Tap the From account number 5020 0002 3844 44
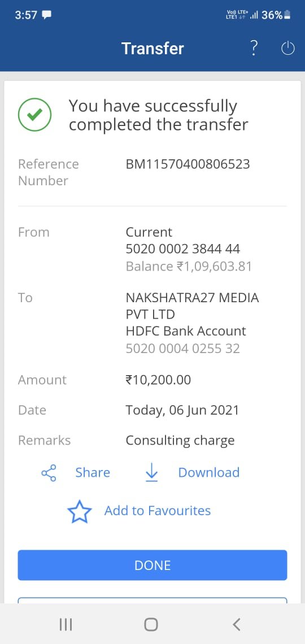 point(182,249)
